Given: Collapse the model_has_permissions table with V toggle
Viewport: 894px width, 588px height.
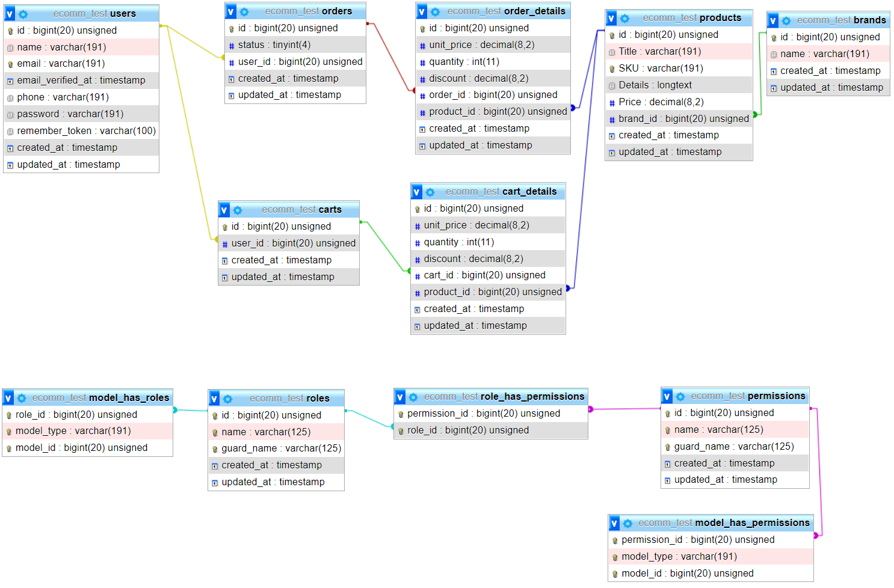Looking at the screenshot, I should [x=614, y=523].
